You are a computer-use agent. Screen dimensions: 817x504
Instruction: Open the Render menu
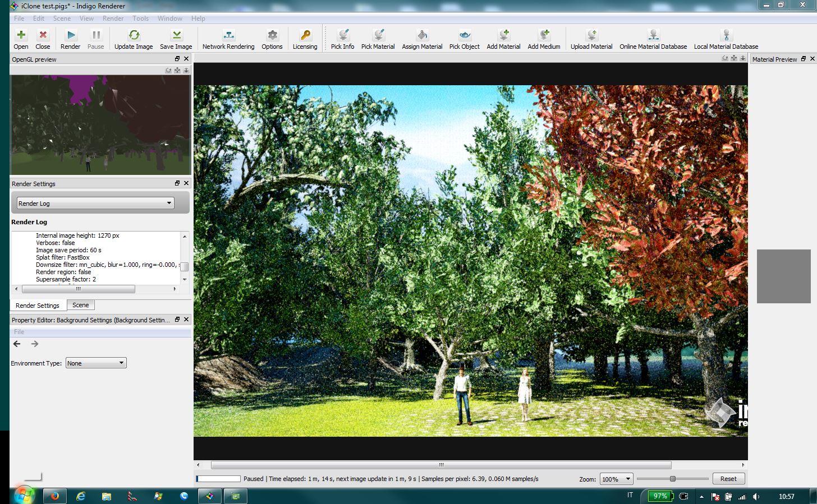pos(113,19)
